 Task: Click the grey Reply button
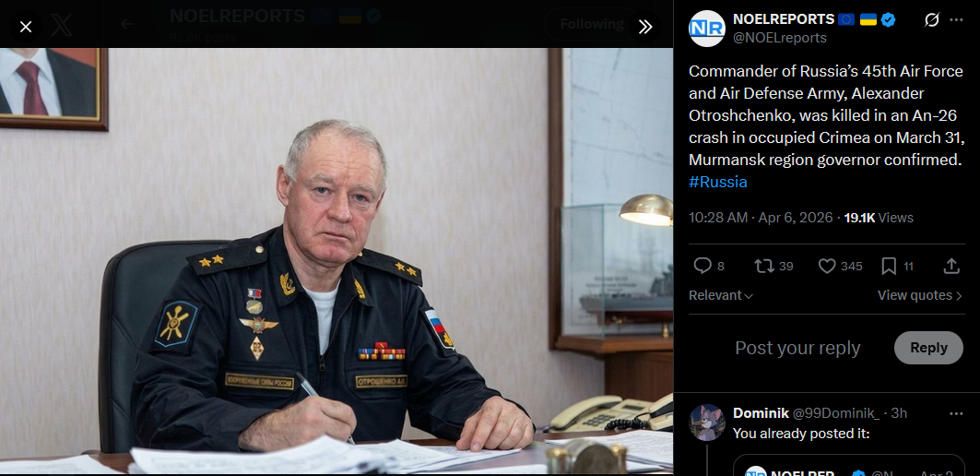[x=928, y=348]
